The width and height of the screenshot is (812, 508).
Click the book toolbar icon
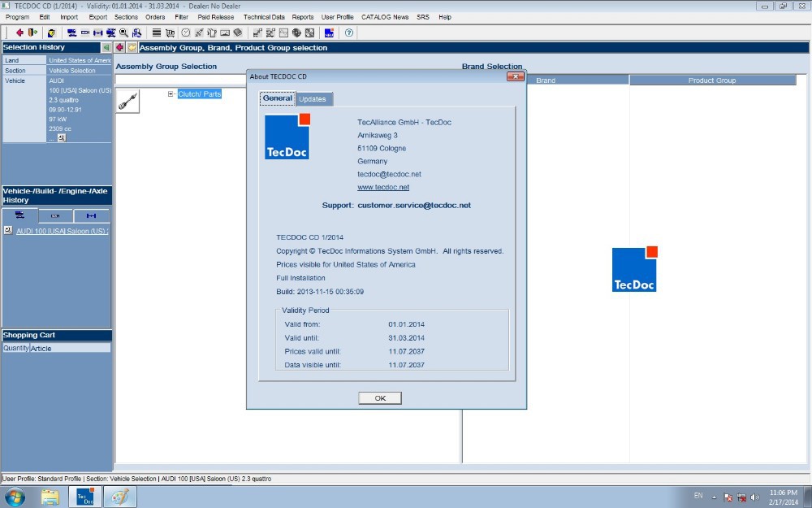238,33
